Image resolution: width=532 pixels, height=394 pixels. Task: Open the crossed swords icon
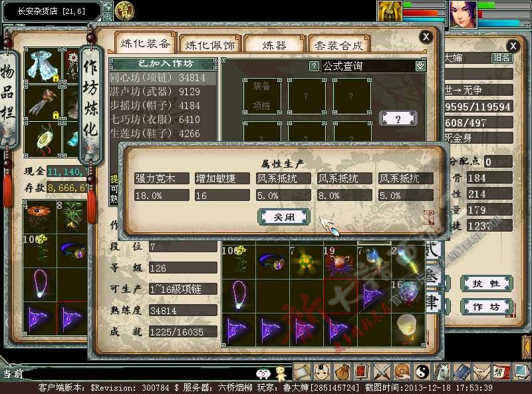click(382, 372)
